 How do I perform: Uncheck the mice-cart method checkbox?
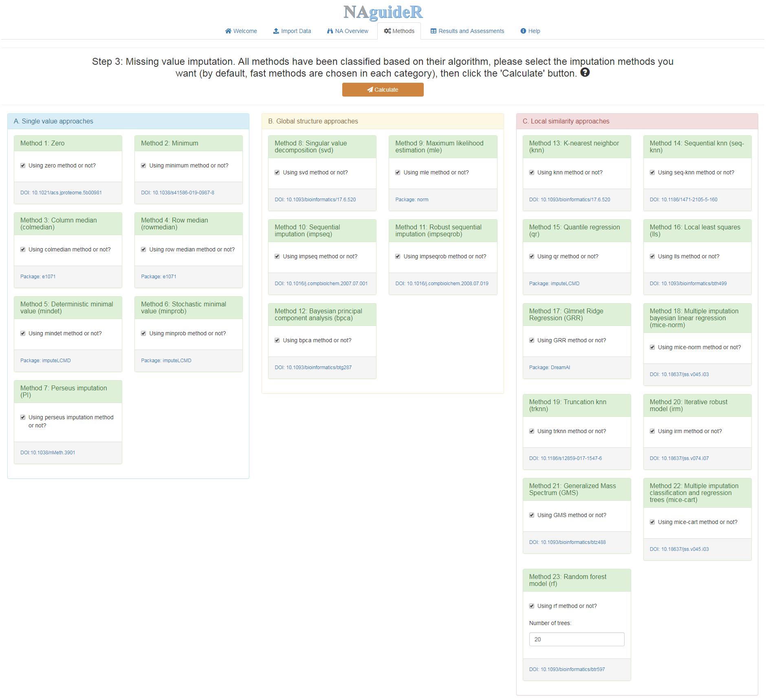[652, 522]
